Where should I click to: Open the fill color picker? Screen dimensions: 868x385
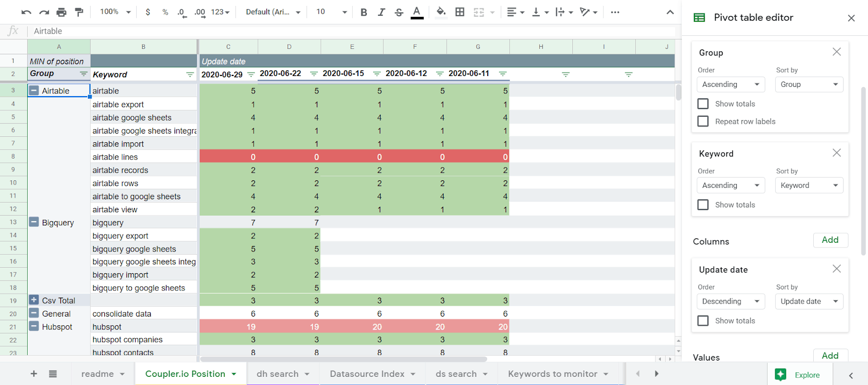[441, 12]
